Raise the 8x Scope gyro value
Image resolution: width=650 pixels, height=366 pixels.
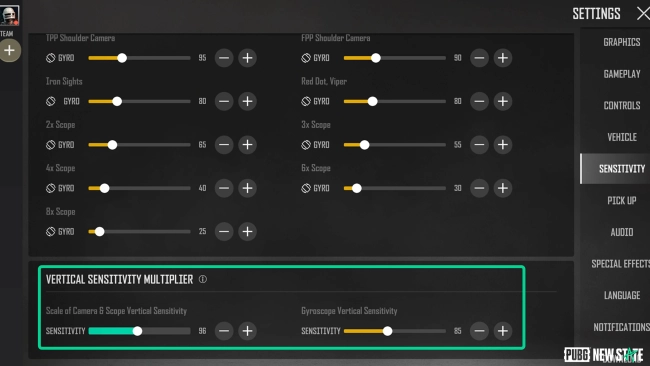pos(247,231)
